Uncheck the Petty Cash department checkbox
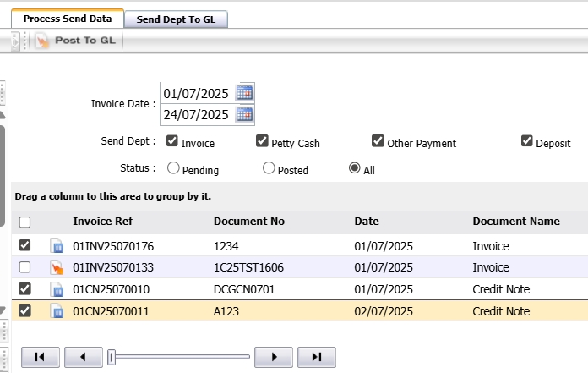The height and width of the screenshot is (373, 588). tap(262, 141)
